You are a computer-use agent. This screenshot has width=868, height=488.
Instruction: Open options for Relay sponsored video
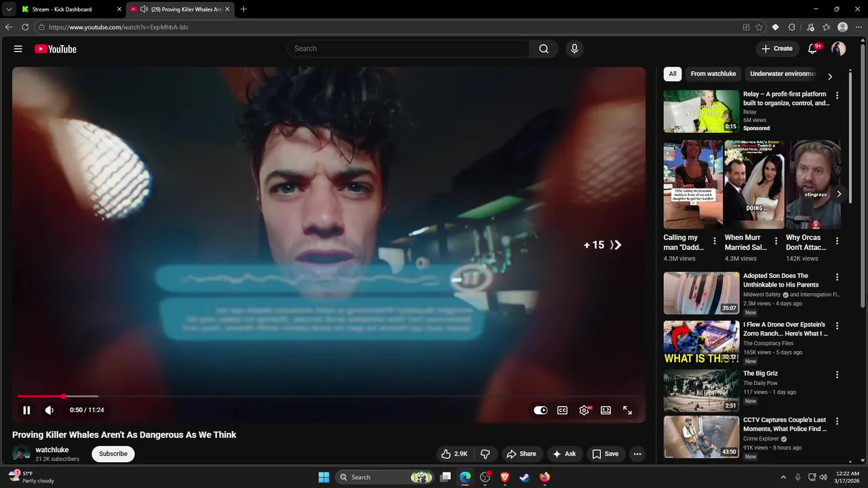point(837,96)
